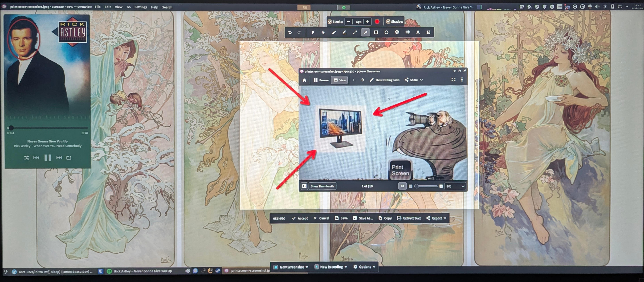Go to Gwenview start page home icon
644x282 pixels.
(304, 80)
